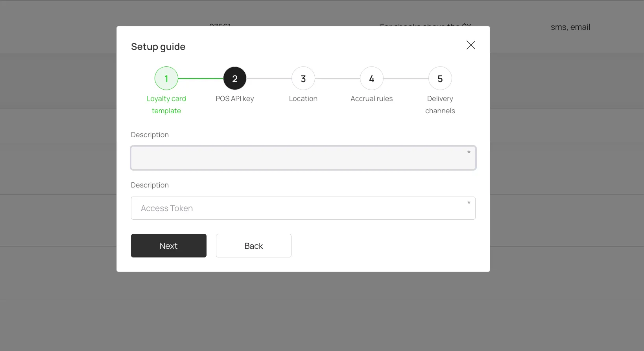644x351 pixels.
Task: Close the Setup guide dialog
Action: point(471,45)
